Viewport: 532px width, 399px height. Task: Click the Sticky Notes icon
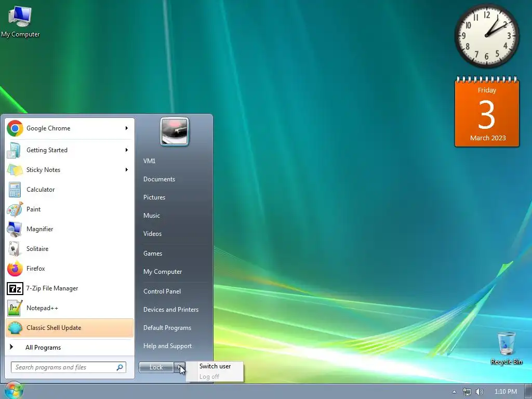[15, 170]
